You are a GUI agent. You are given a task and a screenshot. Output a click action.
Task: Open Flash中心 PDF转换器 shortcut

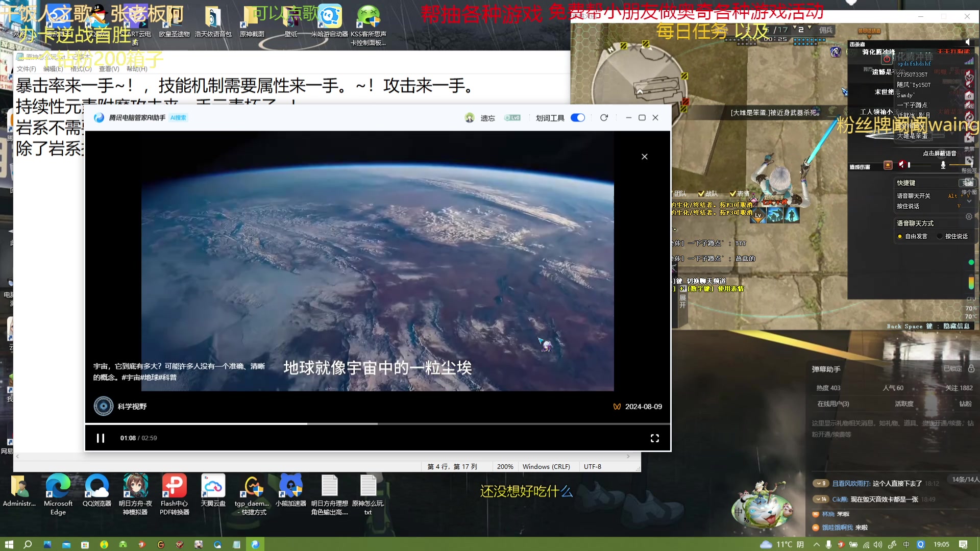(175, 494)
